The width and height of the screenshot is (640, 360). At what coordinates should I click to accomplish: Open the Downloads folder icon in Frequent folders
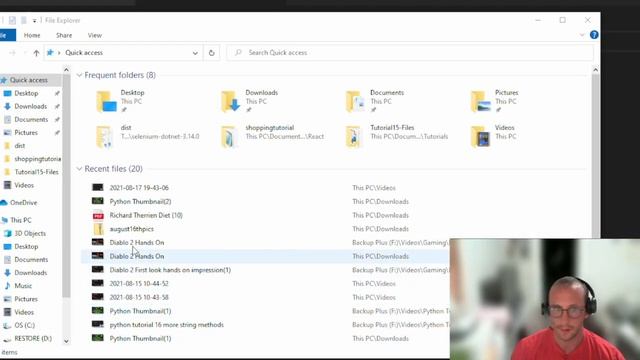(231, 102)
